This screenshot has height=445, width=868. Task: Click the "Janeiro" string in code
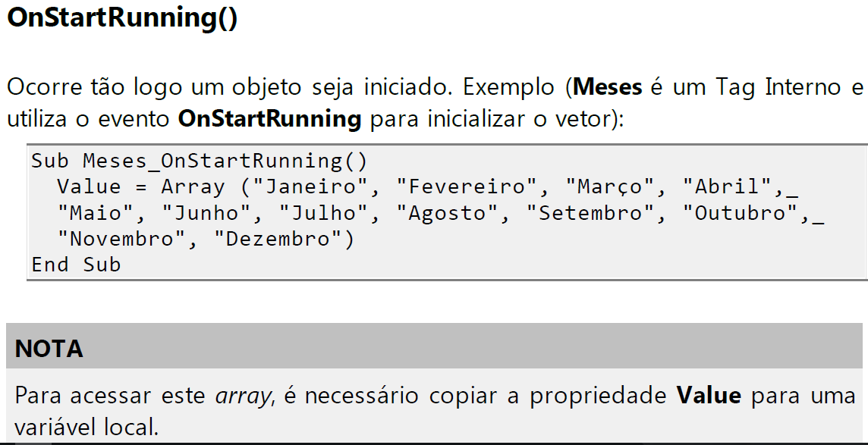coord(310,186)
